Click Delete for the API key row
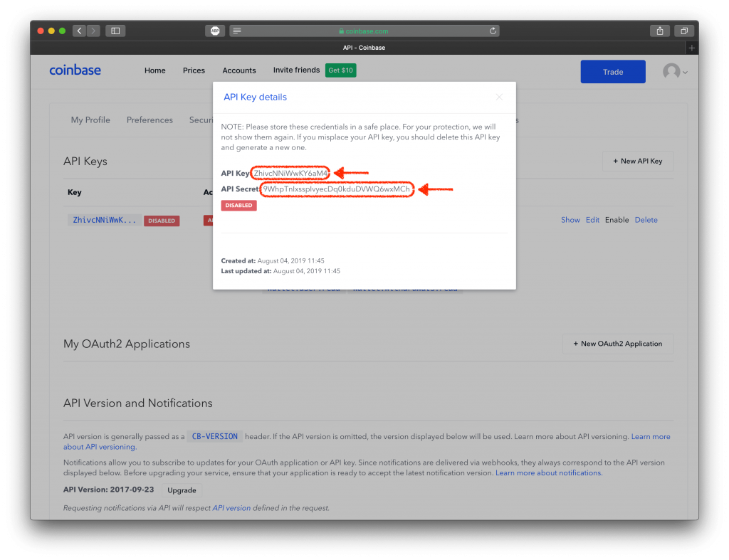 pyautogui.click(x=646, y=220)
